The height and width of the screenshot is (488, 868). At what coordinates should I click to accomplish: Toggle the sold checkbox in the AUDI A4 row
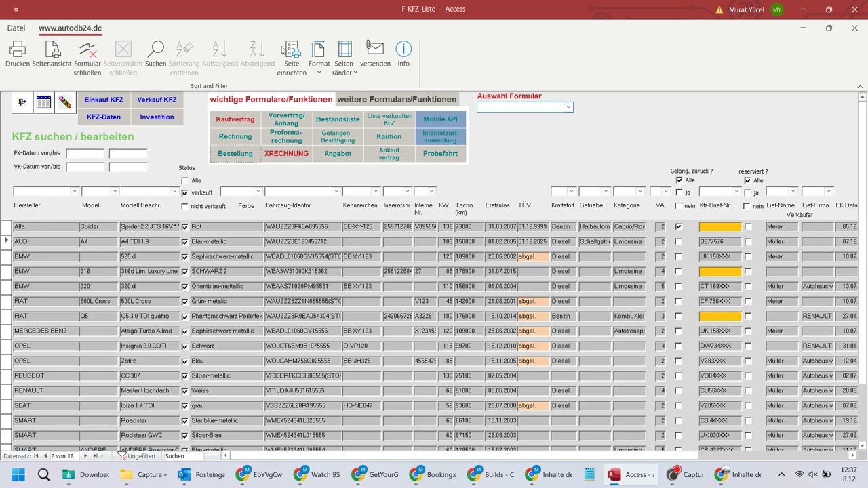(184, 242)
